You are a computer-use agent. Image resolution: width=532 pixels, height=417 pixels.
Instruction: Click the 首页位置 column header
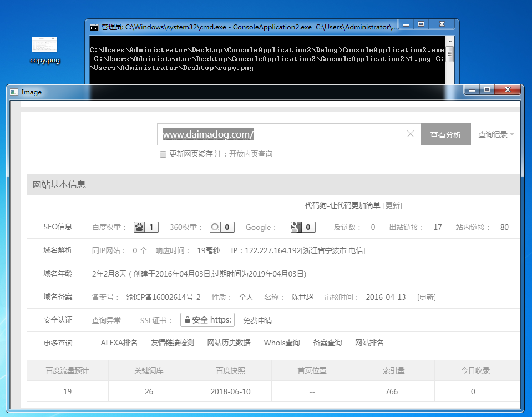(312, 370)
